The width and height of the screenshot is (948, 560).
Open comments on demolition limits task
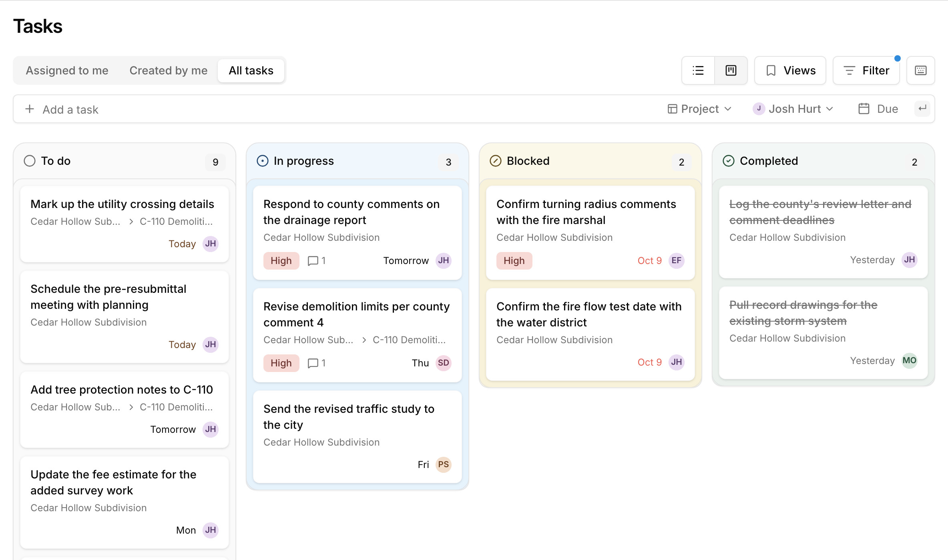point(317,363)
